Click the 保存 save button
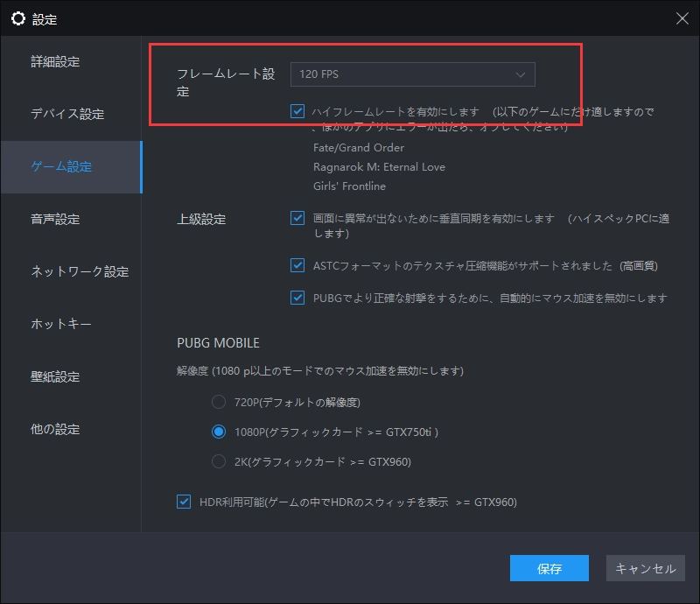 549,568
